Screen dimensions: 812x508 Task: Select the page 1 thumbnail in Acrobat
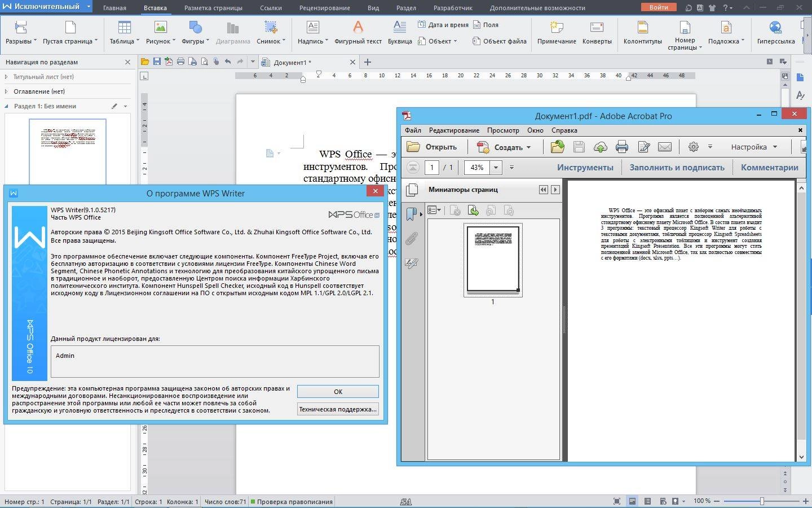pos(493,260)
